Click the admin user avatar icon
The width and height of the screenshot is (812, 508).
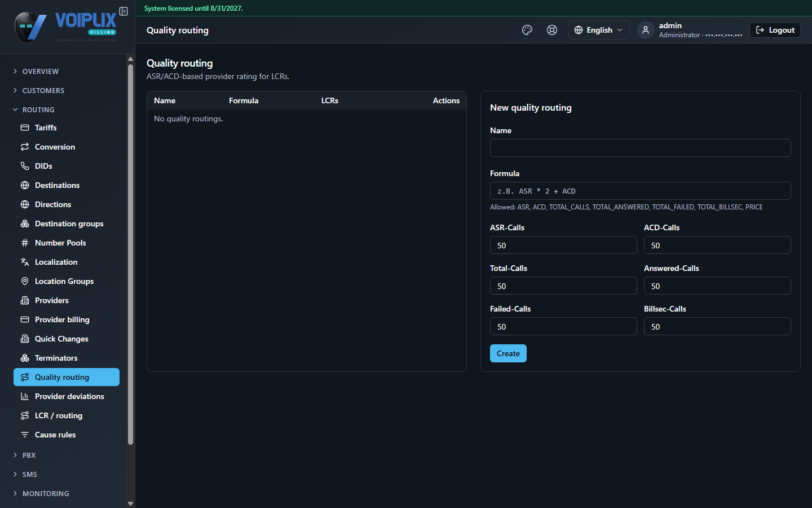coord(646,30)
